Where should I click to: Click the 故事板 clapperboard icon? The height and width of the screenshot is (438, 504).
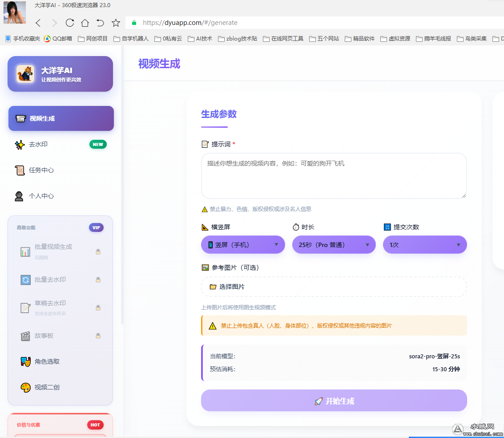[x=25, y=336]
